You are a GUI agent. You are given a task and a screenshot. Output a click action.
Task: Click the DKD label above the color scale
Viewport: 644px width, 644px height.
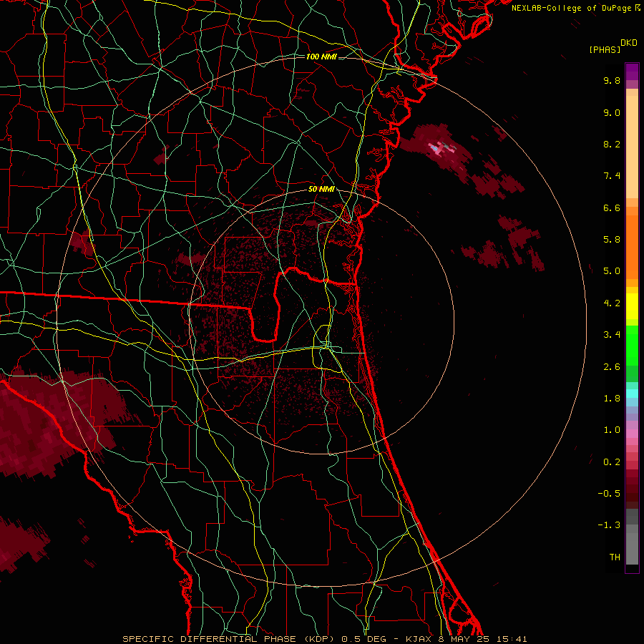pyautogui.click(x=629, y=43)
